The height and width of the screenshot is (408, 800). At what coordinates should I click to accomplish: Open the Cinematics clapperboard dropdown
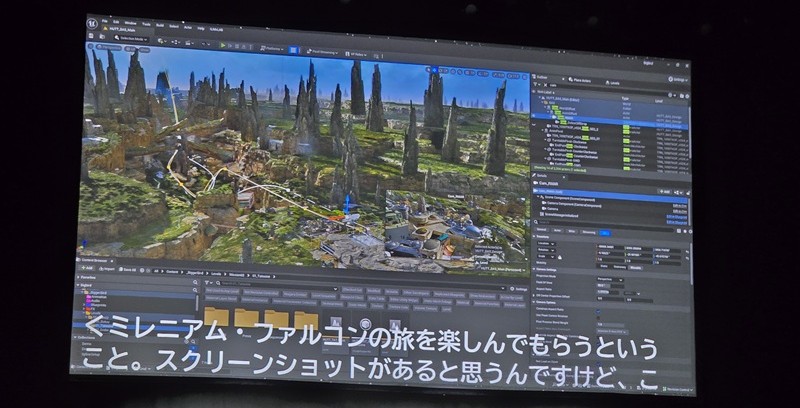point(190,43)
